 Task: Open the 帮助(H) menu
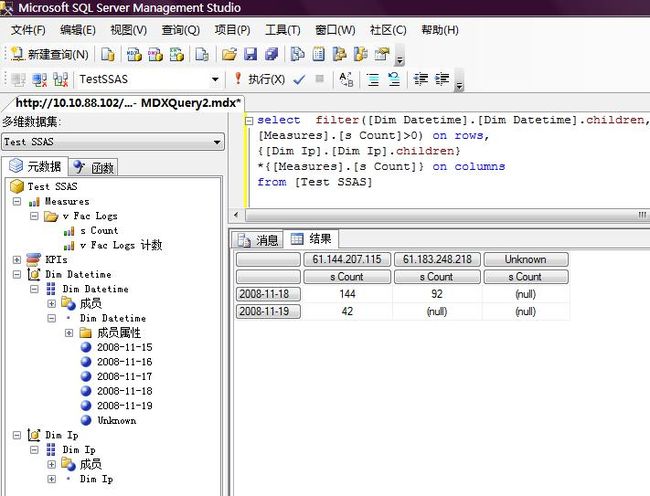tap(440, 30)
